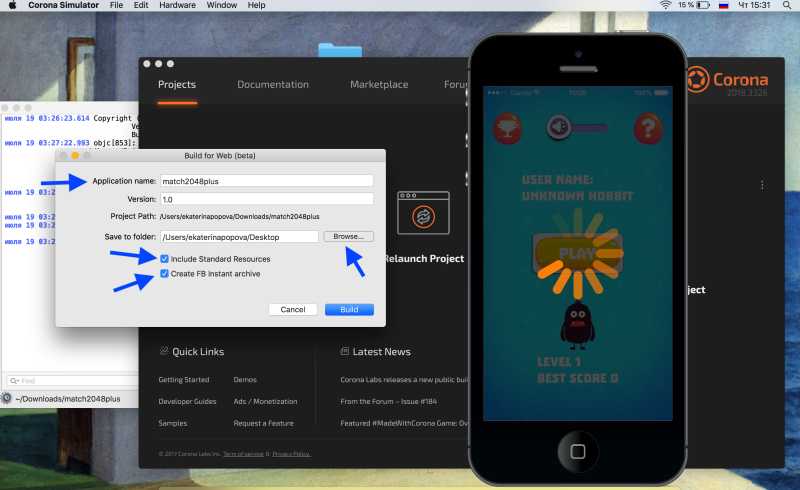
Task: Open the Samples quick link
Action: (173, 423)
